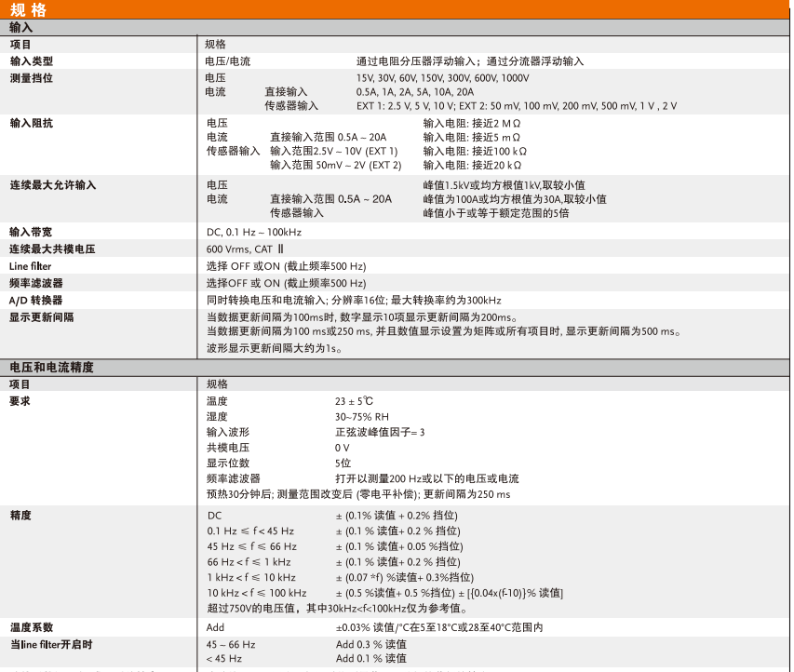The width and height of the screenshot is (794, 672).
Task: Select the 测量挡位 row label
Action: pos(33,78)
